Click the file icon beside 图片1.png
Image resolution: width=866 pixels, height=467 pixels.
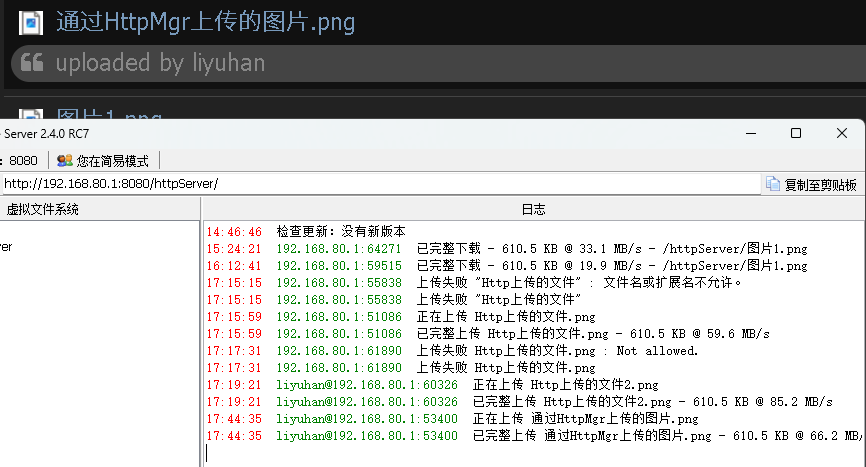31,114
